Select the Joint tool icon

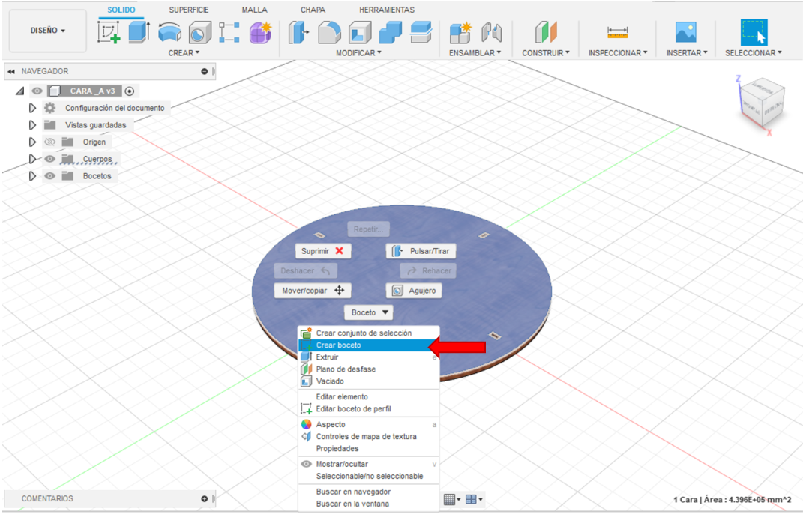point(491,33)
